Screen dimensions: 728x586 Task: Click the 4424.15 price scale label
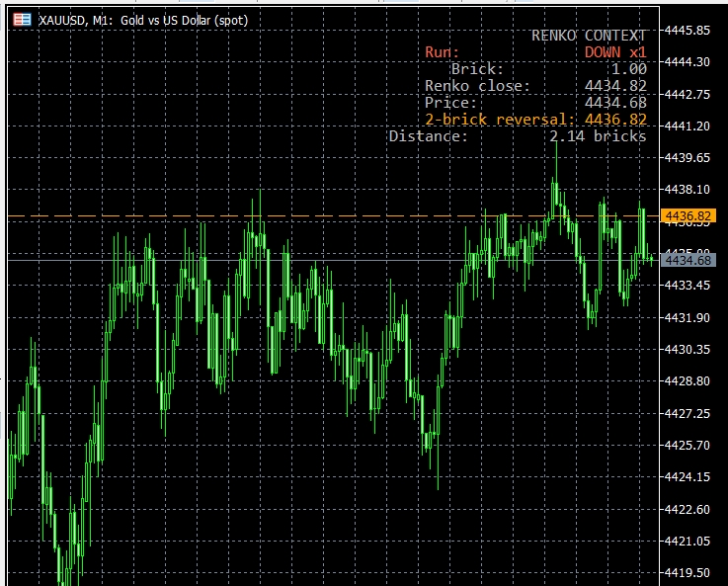coord(688,477)
